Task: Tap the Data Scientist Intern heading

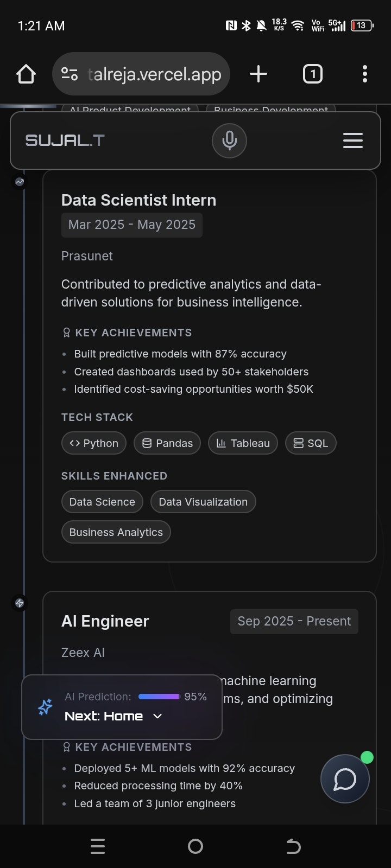Action: point(138,200)
